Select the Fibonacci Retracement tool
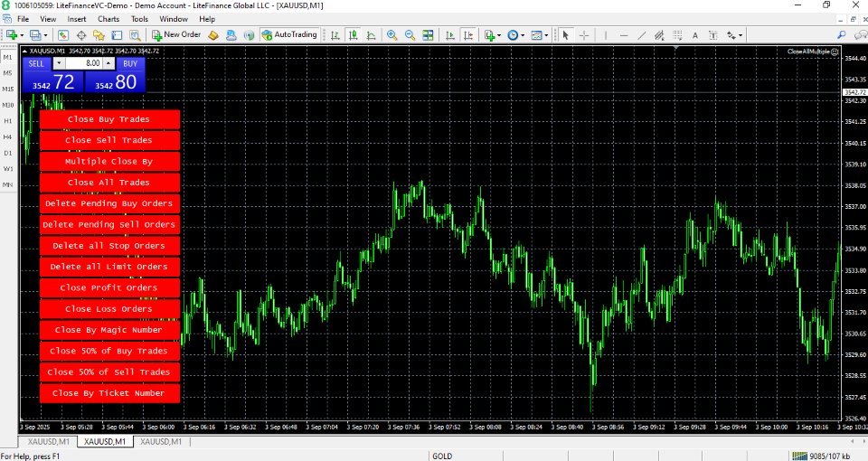Screen dimensions: 868x461 coord(677,35)
